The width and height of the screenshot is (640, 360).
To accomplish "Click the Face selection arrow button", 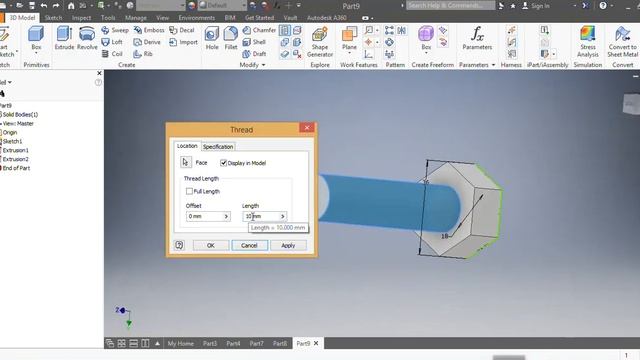I will (186, 162).
